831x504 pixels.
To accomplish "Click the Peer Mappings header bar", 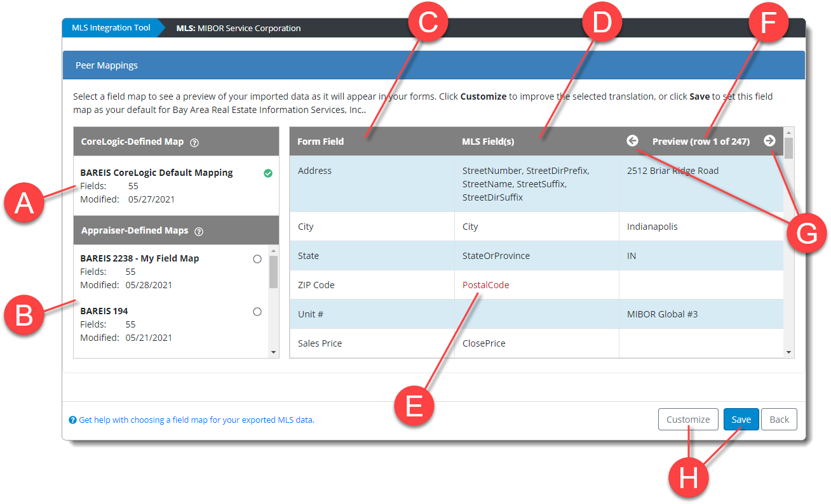I will pyautogui.click(x=433, y=65).
